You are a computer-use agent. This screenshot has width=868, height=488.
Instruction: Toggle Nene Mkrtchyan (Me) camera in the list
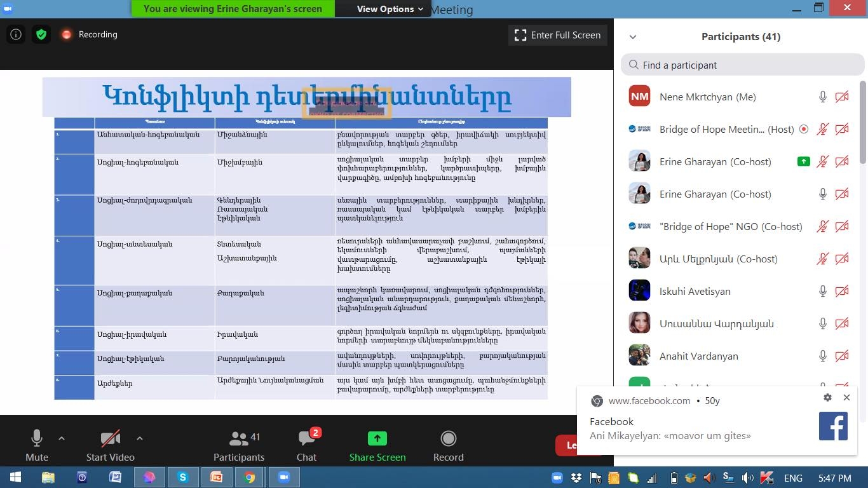point(842,97)
